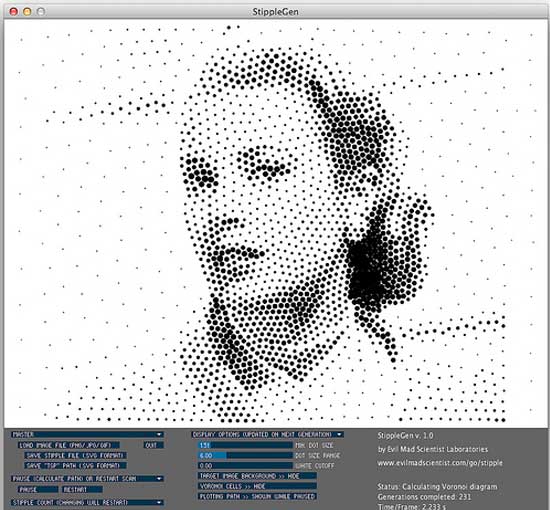Click the StippleGen window title bar
The image size is (550, 510).
pyautogui.click(x=276, y=12)
